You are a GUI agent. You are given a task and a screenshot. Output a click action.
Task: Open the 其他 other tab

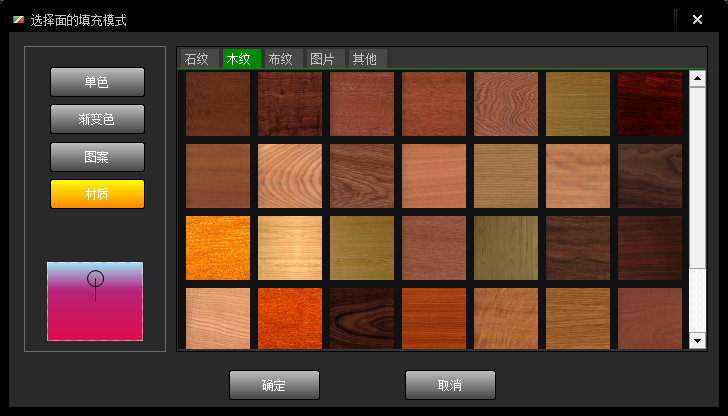coord(365,59)
